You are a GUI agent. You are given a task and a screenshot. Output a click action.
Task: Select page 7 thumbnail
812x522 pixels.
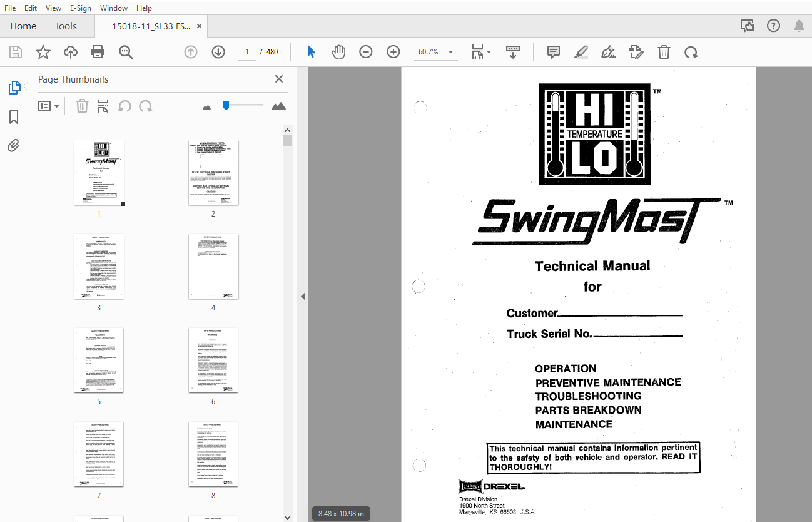(99, 454)
